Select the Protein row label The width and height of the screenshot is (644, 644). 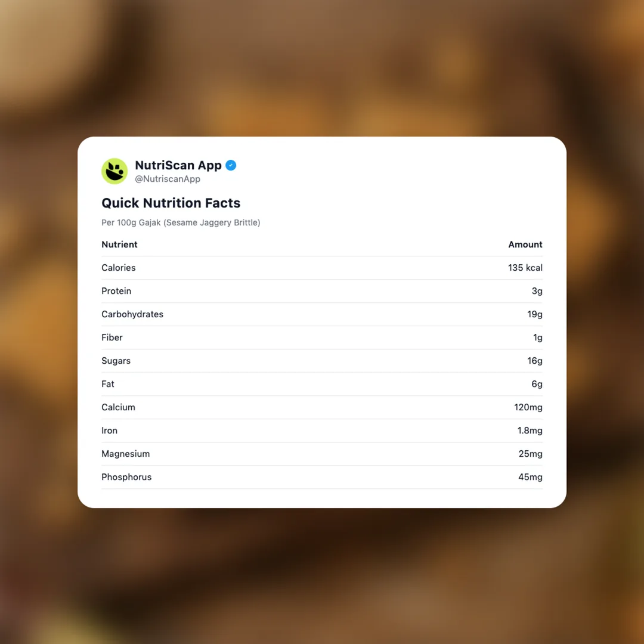tap(116, 291)
